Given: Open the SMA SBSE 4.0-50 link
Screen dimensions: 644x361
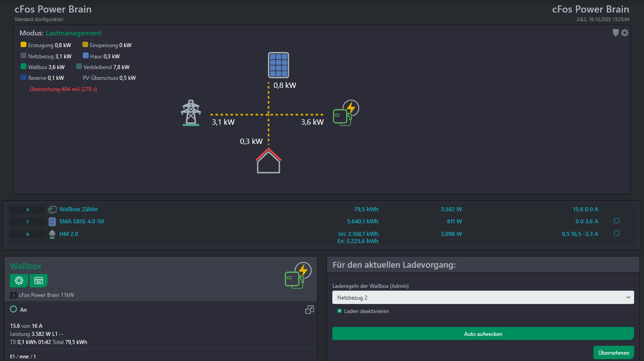Looking at the screenshot, I should (82, 222).
